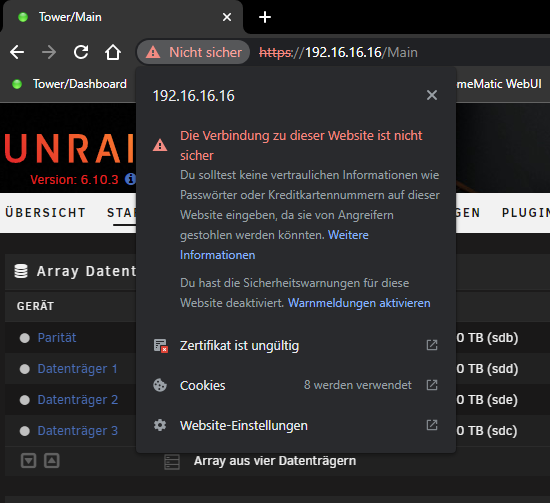Viewport: 550px width, 503px height.
Task: Open the meMatic WebUI bookmark
Action: (498, 84)
